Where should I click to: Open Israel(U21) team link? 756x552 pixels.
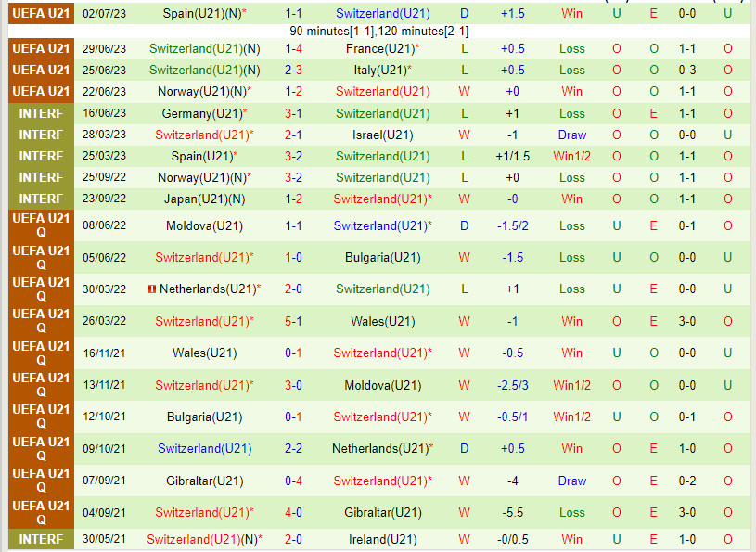pyautogui.click(x=383, y=135)
